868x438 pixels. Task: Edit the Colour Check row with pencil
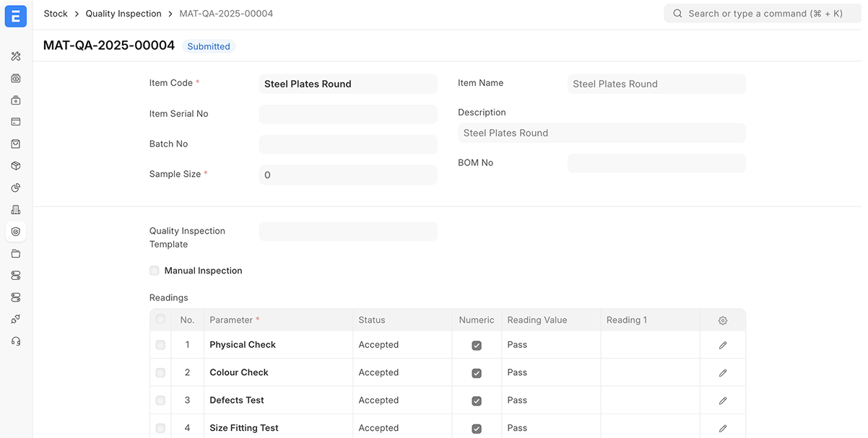[723, 373]
